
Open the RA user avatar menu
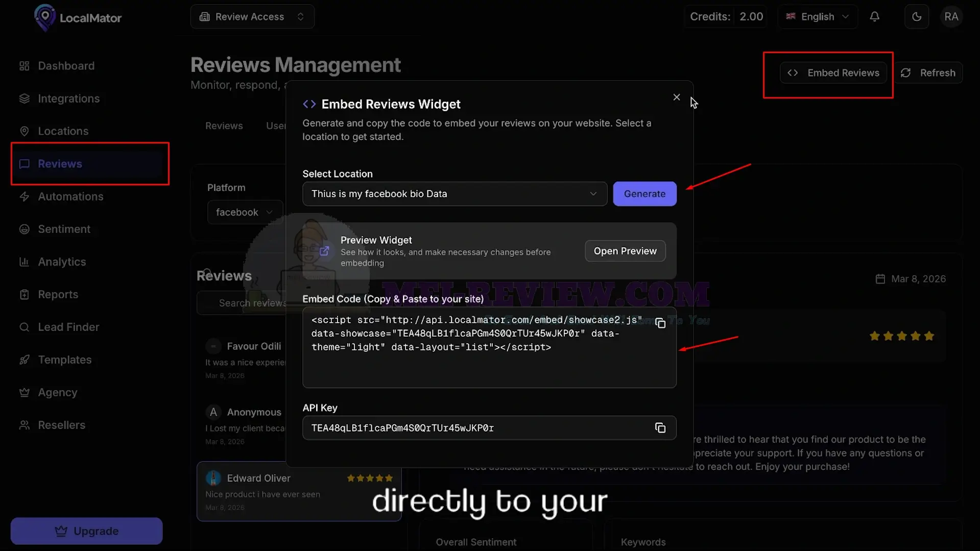951,17
